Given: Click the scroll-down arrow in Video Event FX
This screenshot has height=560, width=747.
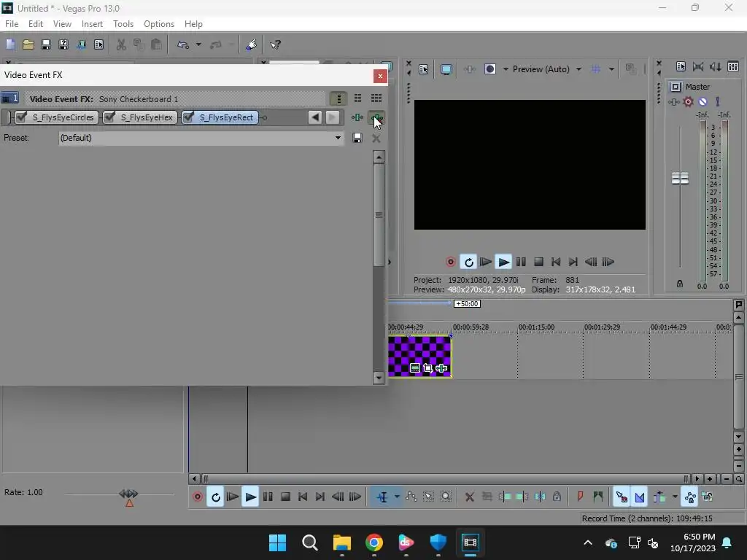Looking at the screenshot, I should pyautogui.click(x=379, y=378).
